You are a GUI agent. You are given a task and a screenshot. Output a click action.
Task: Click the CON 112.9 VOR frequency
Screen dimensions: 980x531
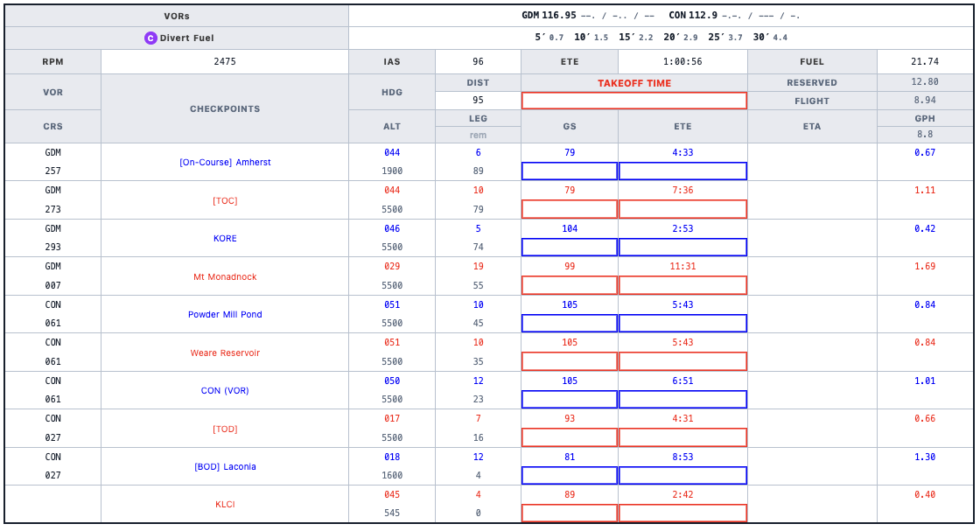(x=693, y=15)
